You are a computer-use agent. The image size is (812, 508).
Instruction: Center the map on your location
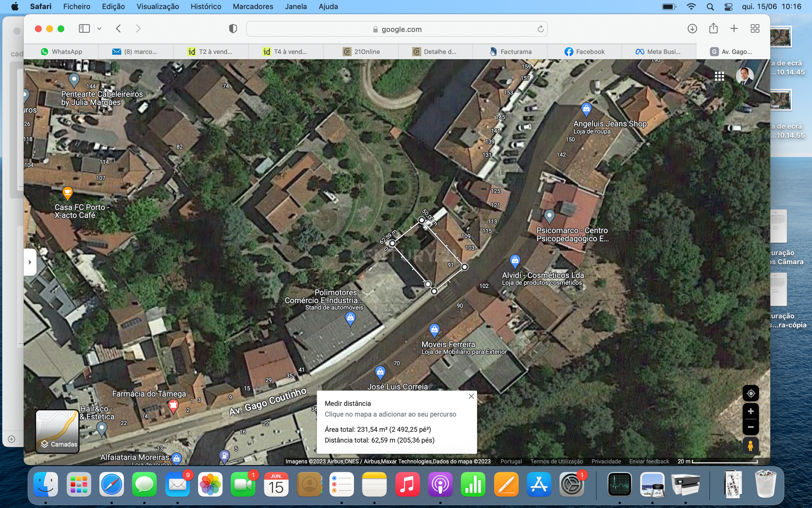751,393
